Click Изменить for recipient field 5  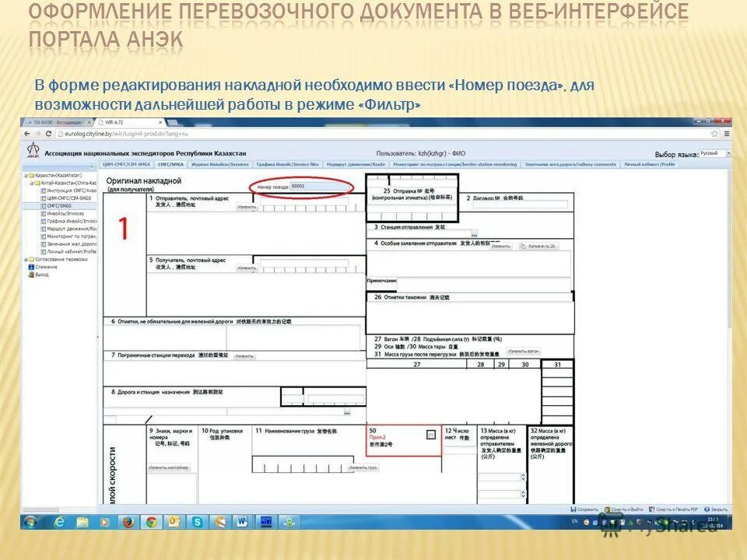[x=247, y=268]
